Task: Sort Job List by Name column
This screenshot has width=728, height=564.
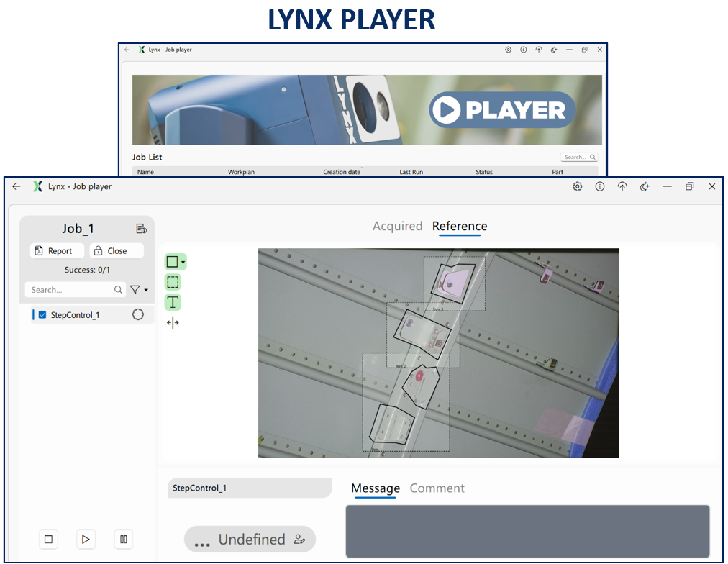Action: tap(145, 172)
